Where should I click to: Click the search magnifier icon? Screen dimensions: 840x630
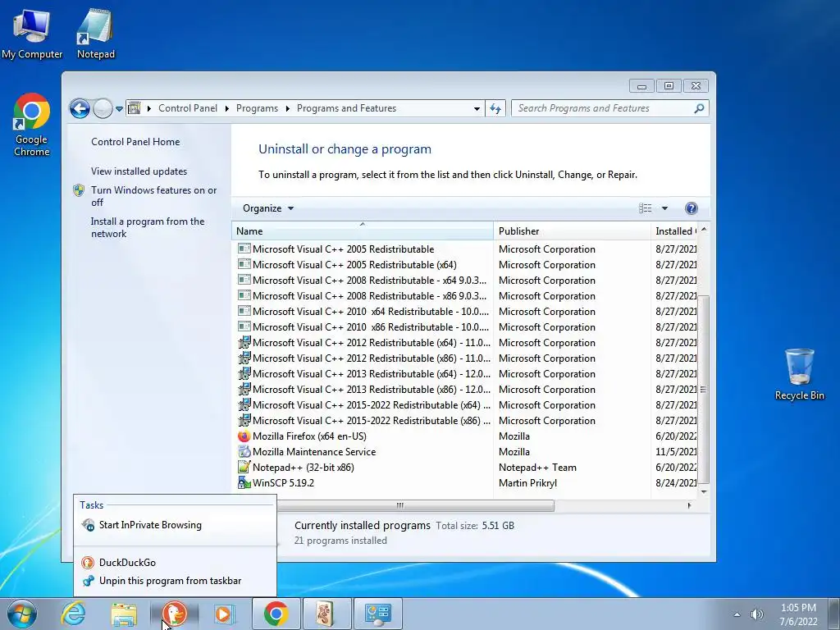(x=699, y=108)
